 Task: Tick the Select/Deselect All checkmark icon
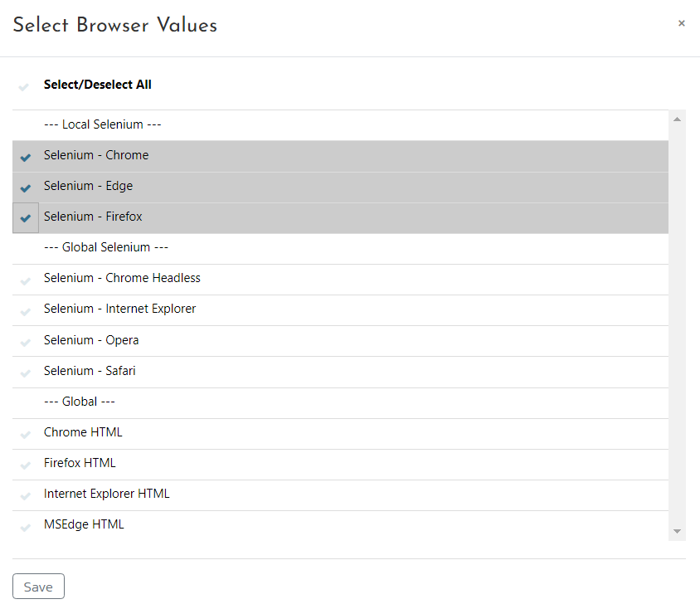[x=25, y=86]
